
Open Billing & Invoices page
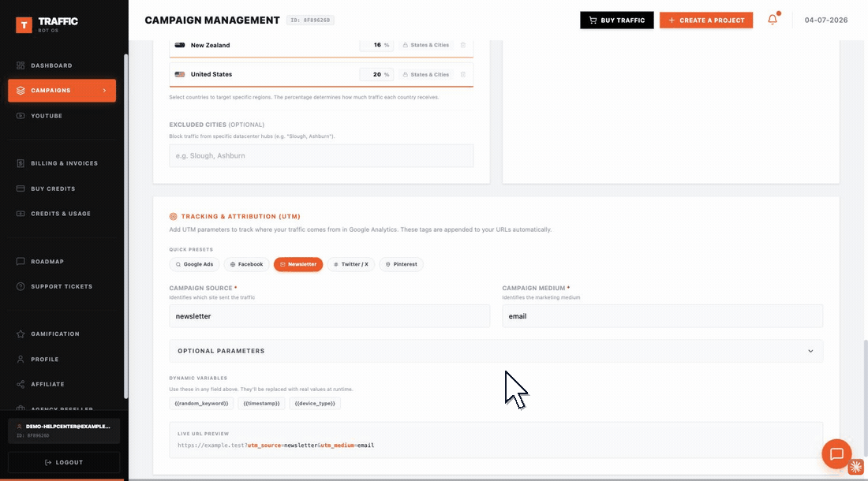(64, 164)
